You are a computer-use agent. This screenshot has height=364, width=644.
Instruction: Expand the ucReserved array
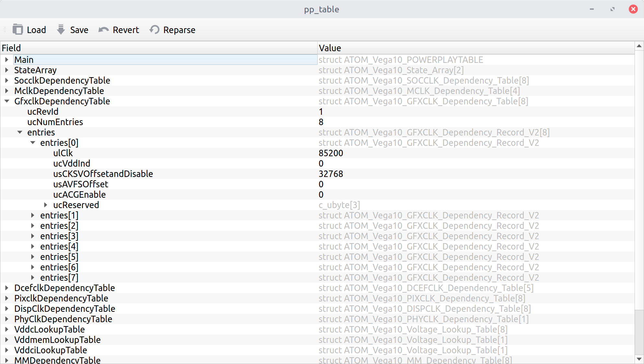[x=46, y=205]
